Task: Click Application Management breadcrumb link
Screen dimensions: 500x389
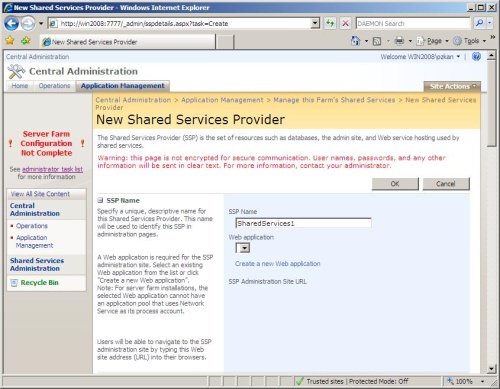Action: 222,100
